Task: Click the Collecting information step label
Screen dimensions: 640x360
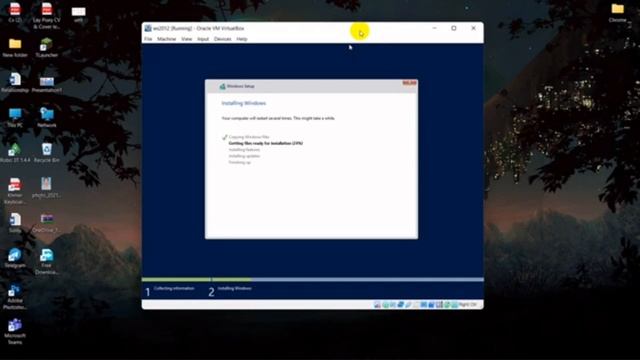Action: pos(174,289)
